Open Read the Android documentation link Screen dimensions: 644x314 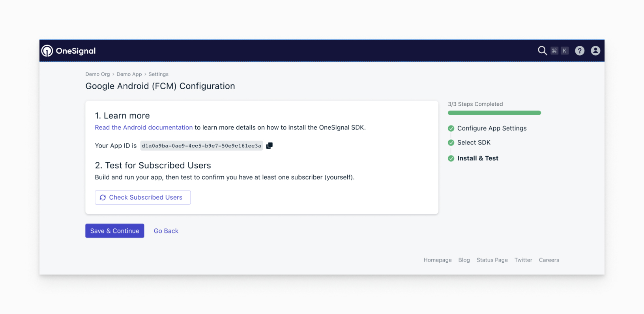point(144,127)
